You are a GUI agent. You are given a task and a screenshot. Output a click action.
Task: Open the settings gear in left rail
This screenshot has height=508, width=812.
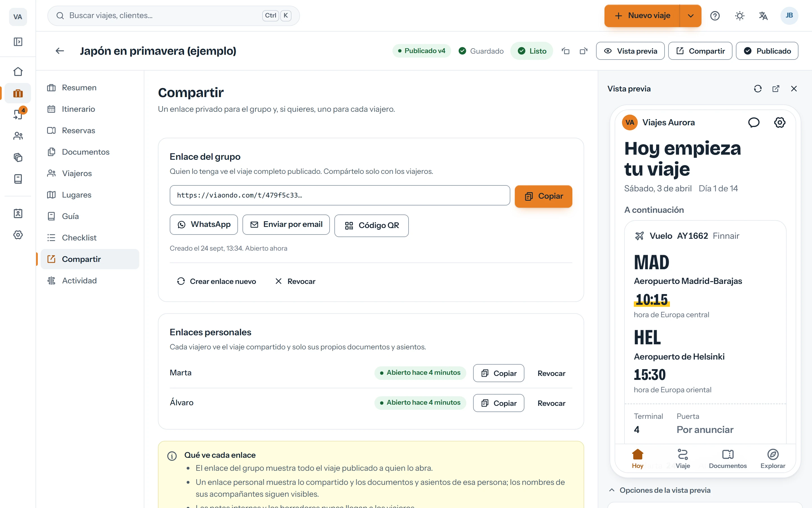point(18,235)
